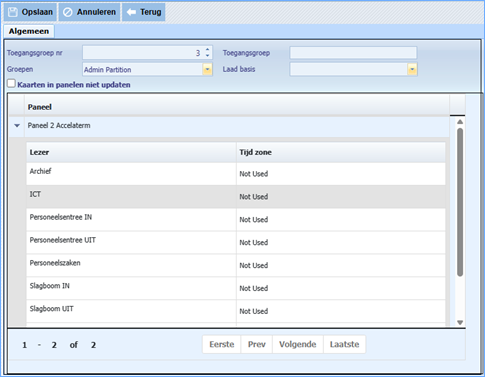Click Not Used for Slagboom UIT
Viewport: 485px width, 377px height.
[x=254, y=311]
